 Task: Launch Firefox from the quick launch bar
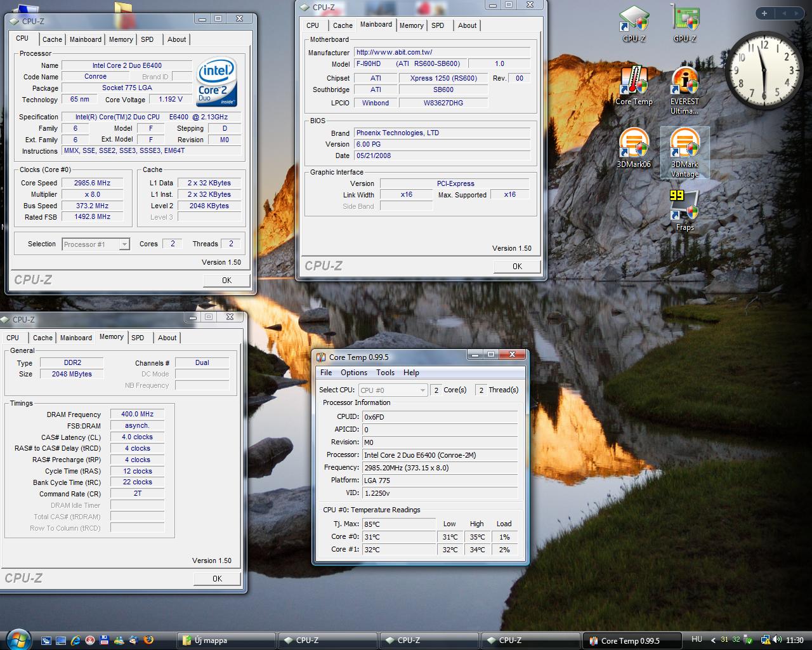click(148, 640)
